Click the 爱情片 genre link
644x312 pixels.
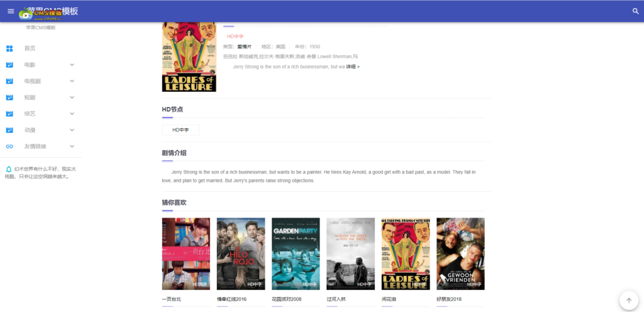pyautogui.click(x=245, y=47)
